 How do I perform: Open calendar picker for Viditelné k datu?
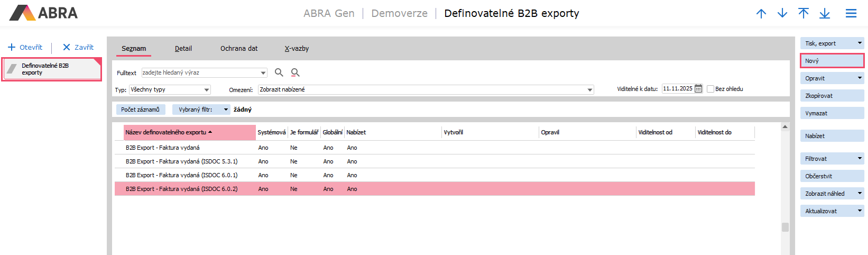coord(698,89)
